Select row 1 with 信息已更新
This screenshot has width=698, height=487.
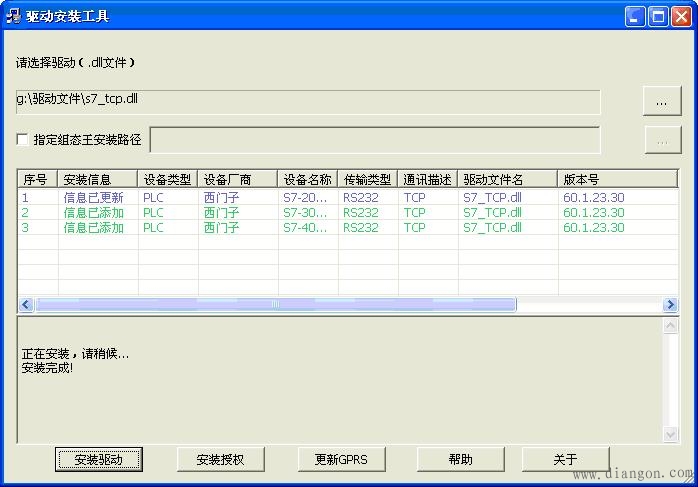[348, 197]
